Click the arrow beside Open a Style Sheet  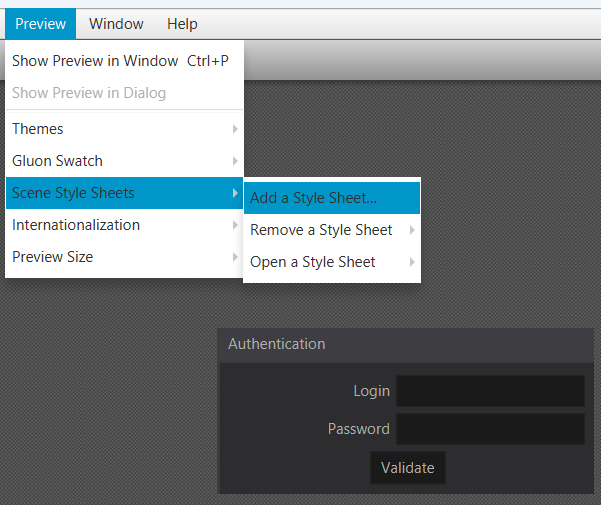click(x=412, y=262)
